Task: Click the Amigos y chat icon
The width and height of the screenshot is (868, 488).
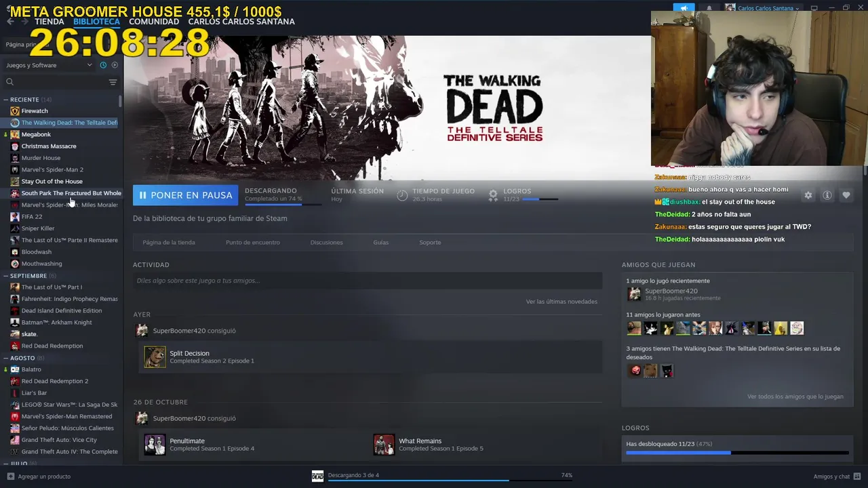Action: [857, 476]
